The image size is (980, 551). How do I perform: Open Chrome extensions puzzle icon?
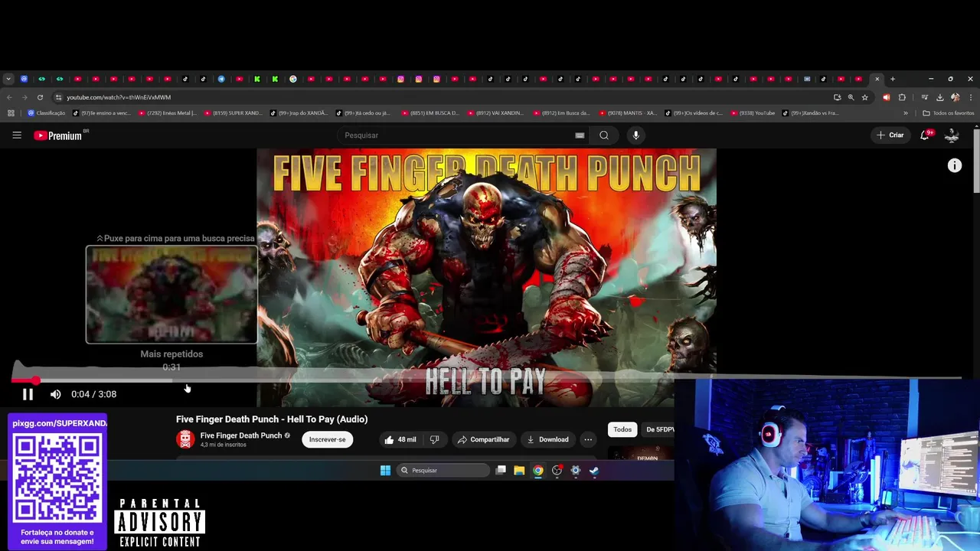point(902,97)
